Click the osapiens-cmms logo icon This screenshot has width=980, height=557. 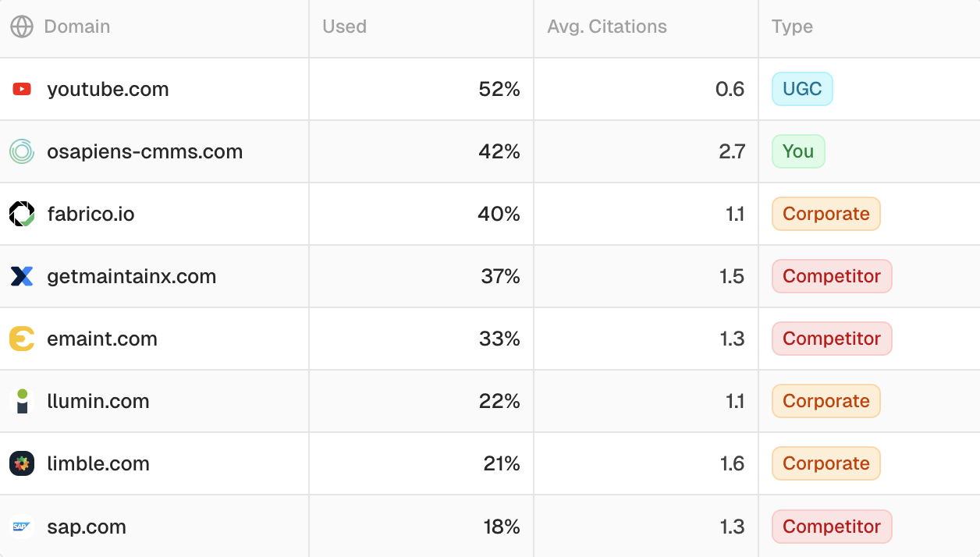click(x=22, y=151)
